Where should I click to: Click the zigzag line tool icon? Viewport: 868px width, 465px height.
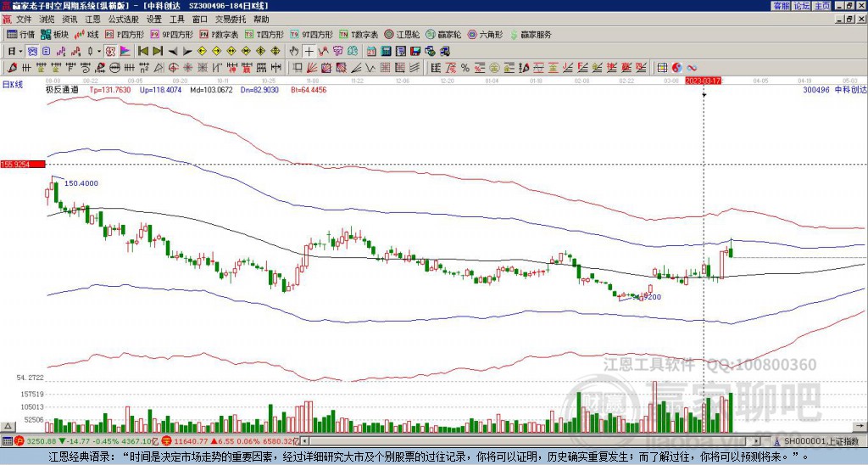[370, 68]
